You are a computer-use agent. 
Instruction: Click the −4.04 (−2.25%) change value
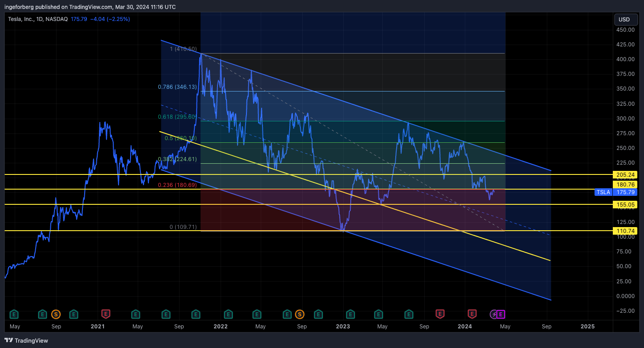click(x=110, y=19)
